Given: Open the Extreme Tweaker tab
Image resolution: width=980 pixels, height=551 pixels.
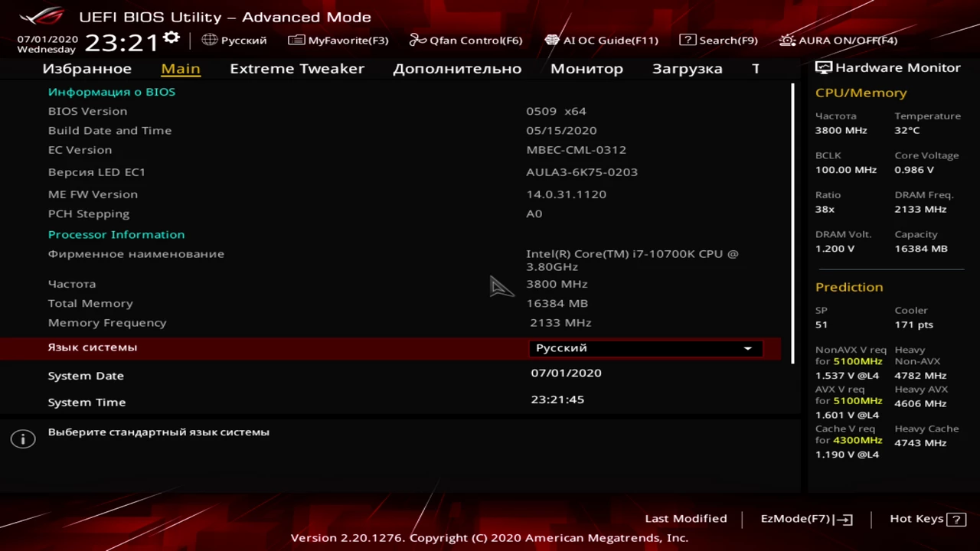Looking at the screenshot, I should 297,68.
